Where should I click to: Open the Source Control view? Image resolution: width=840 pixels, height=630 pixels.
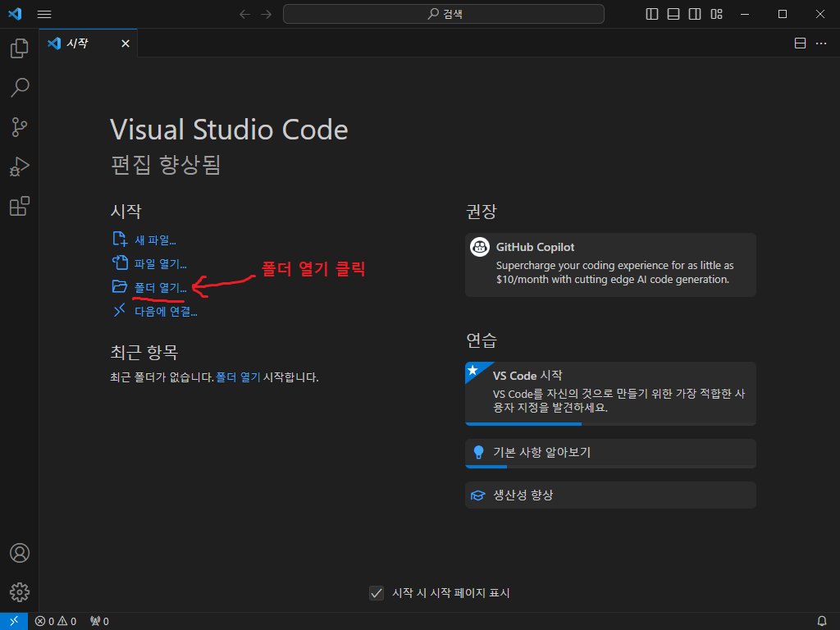pyautogui.click(x=20, y=127)
